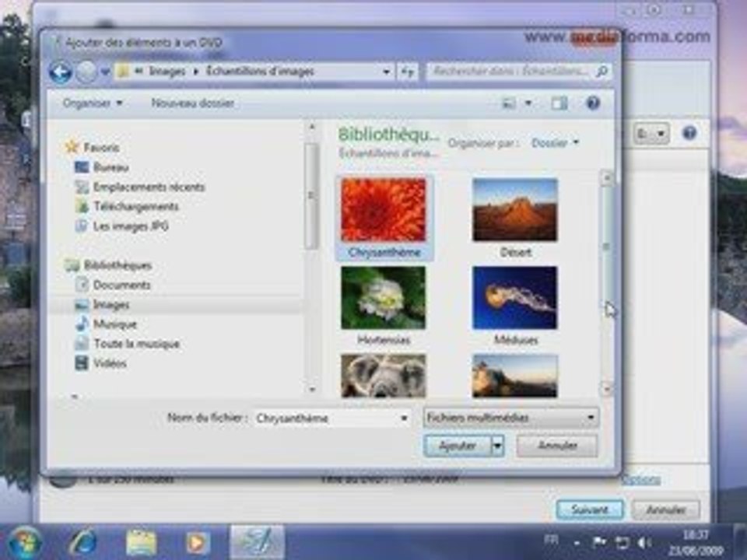Click the navigation pane scroll down arrow

(x=312, y=390)
